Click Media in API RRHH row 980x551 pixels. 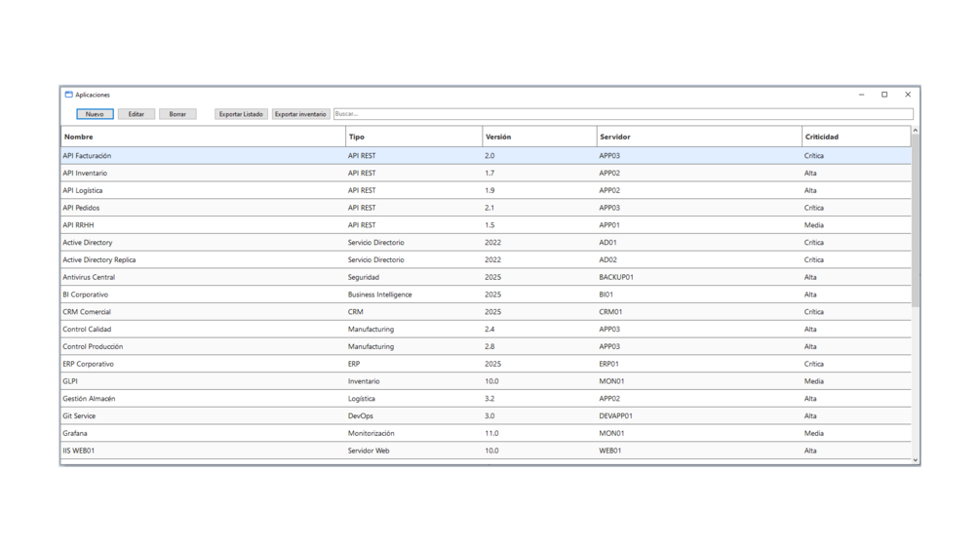[814, 225]
